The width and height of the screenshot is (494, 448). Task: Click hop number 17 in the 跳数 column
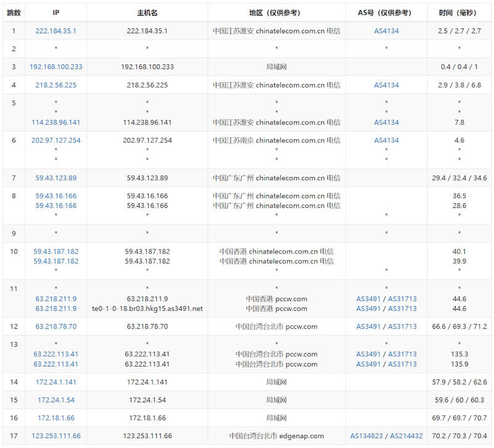pos(14,436)
